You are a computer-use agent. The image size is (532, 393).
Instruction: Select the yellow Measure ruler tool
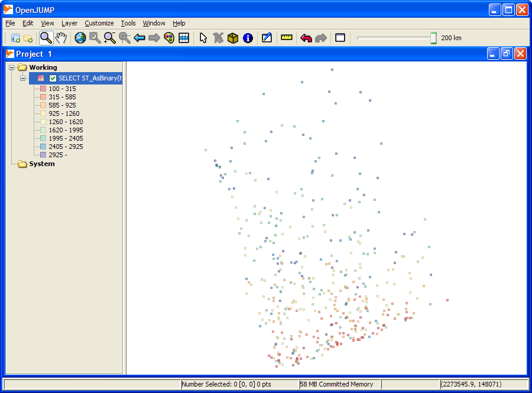coord(287,37)
